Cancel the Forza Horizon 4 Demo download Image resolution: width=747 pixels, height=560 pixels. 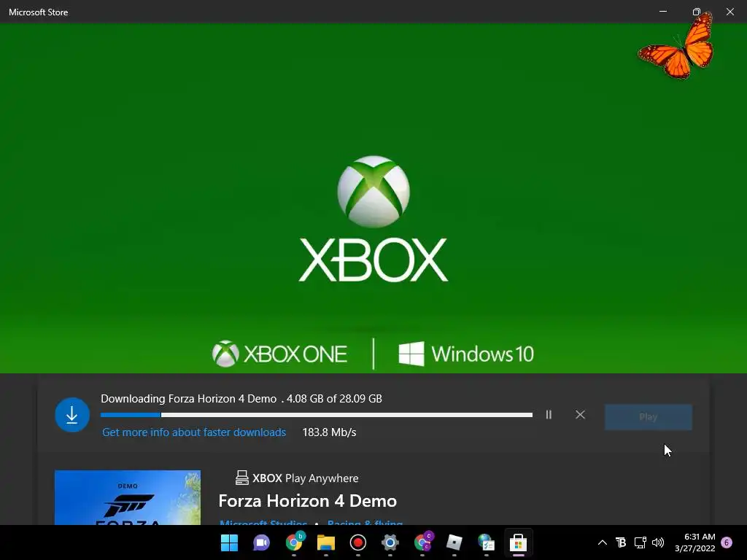[x=580, y=415]
